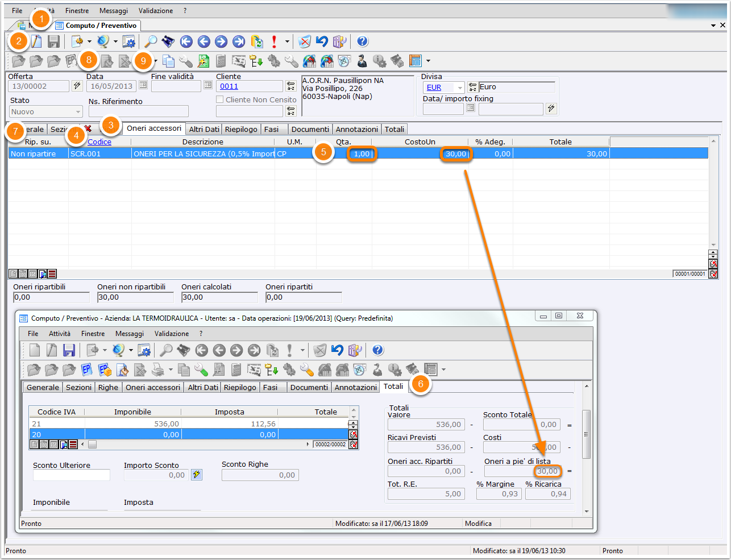The width and height of the screenshot is (731, 560).
Task: Click the a-z lookup button next to Cliente code
Action: 290,86
